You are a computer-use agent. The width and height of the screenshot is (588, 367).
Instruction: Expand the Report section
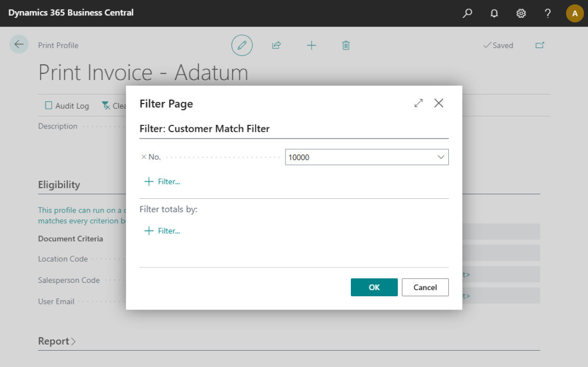click(x=57, y=341)
